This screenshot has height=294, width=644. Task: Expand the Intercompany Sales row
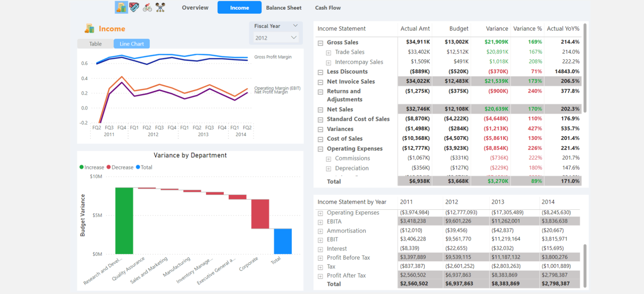tap(328, 63)
